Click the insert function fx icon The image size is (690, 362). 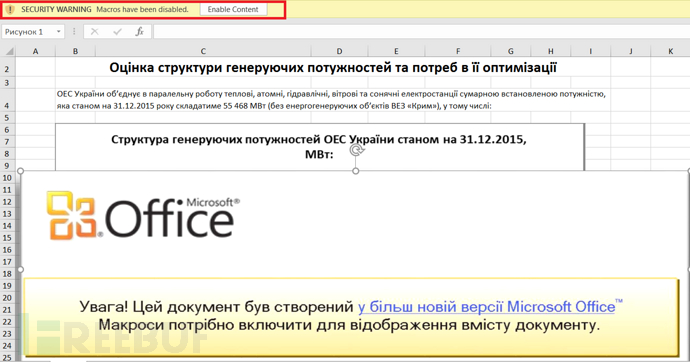tap(139, 32)
